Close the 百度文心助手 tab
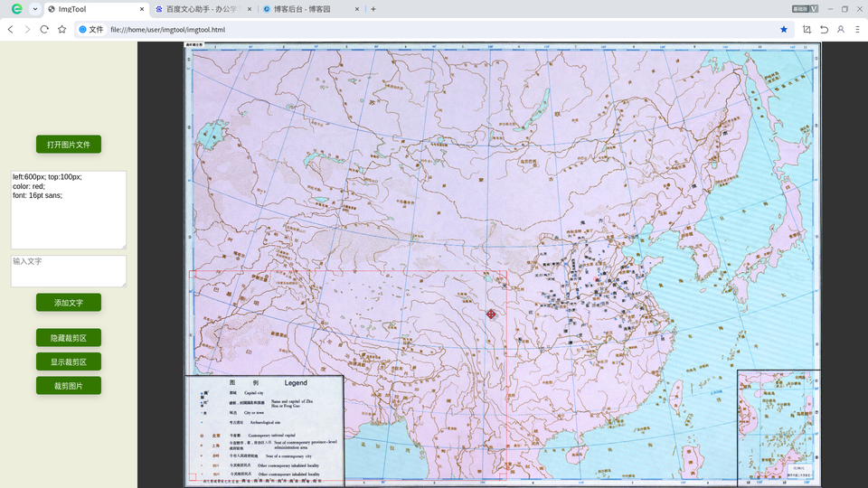Screen dimensions: 868x488 tap(250, 9)
